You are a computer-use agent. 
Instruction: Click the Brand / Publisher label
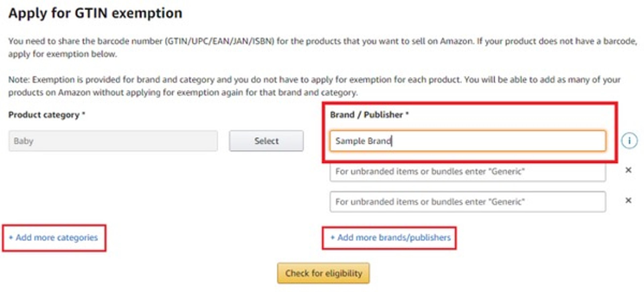[366, 115]
